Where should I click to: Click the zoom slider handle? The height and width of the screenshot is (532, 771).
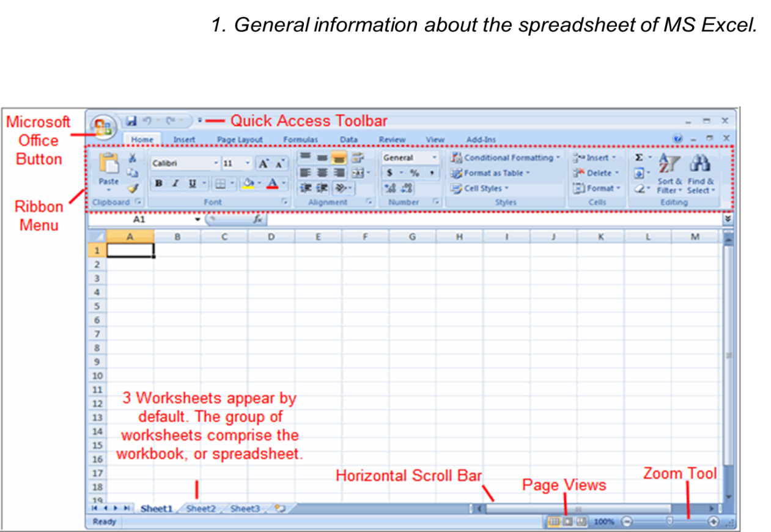coord(670,522)
